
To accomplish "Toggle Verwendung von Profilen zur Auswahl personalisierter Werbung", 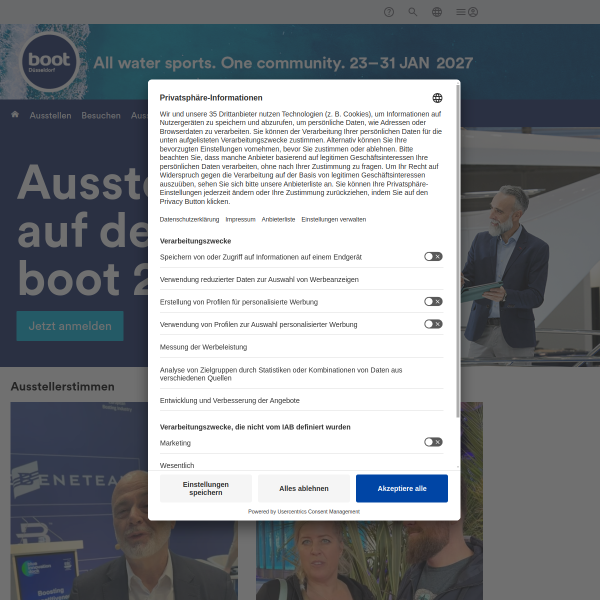I will point(433,324).
